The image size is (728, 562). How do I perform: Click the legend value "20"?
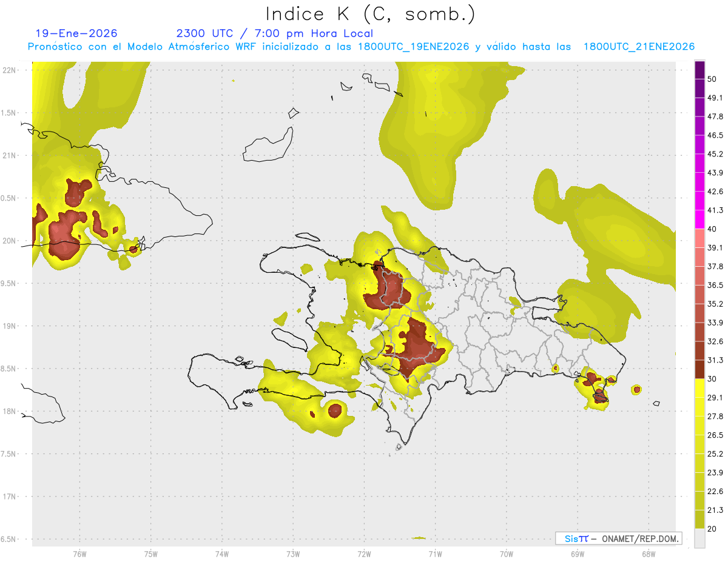[x=712, y=529]
